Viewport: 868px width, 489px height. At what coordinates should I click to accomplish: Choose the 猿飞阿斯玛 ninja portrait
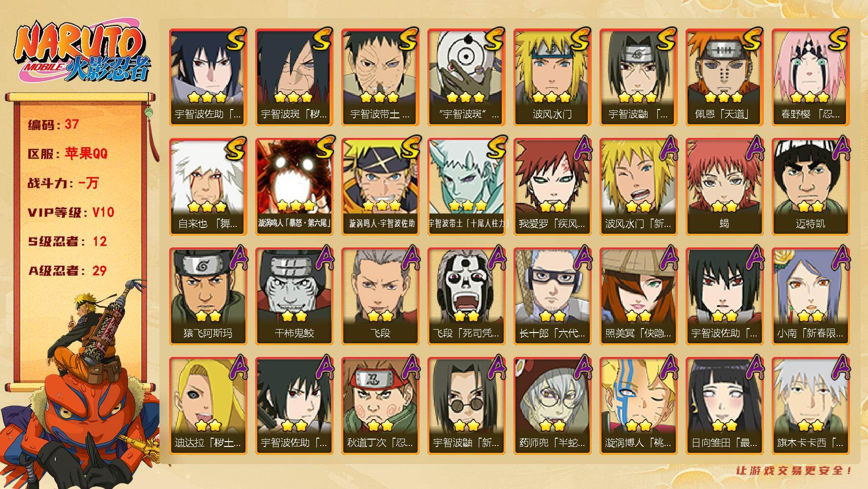pyautogui.click(x=208, y=296)
